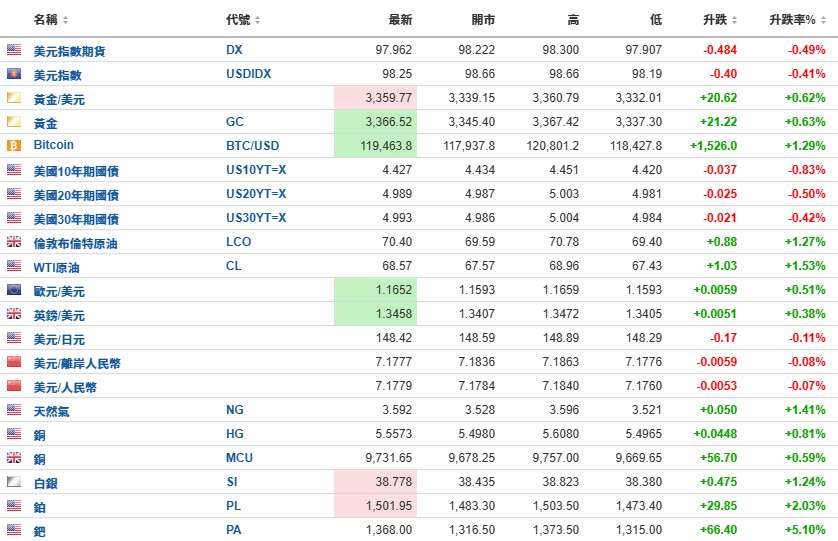The width and height of the screenshot is (838, 541).
Task: Click the US flag icon beside 美元/日元
Action: click(x=14, y=338)
